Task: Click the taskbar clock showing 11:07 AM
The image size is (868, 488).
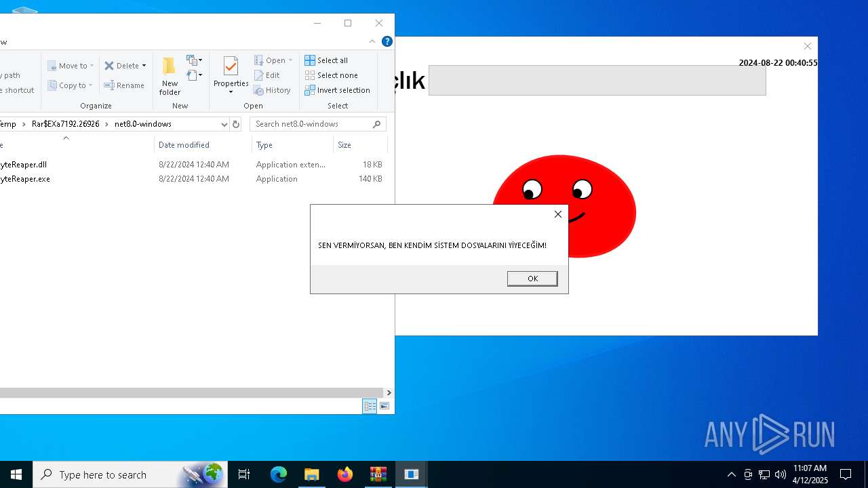Action: [x=810, y=474]
